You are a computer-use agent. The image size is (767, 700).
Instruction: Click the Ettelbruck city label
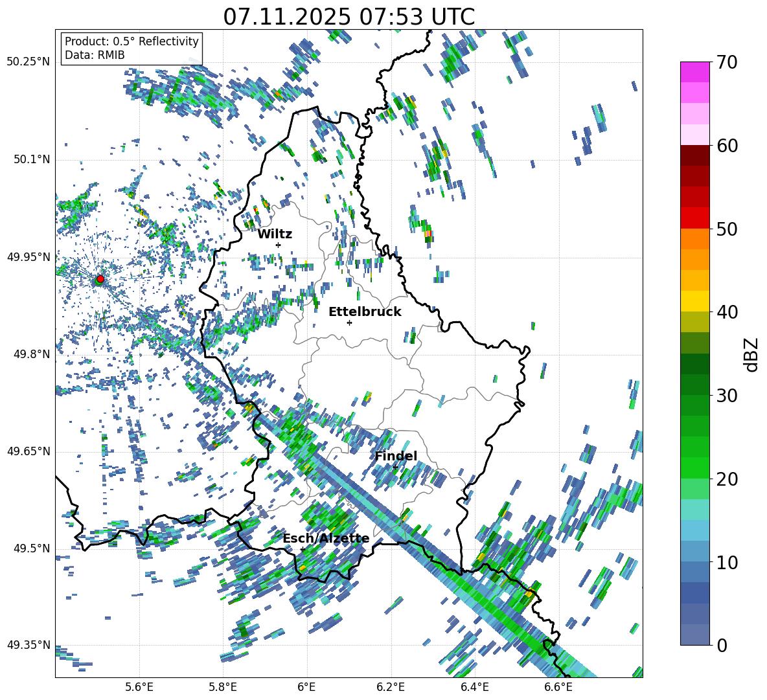point(365,312)
